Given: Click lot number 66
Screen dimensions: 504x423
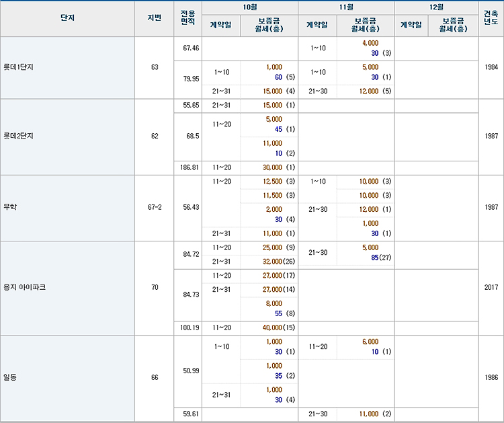Looking at the screenshot, I should click(x=155, y=377).
